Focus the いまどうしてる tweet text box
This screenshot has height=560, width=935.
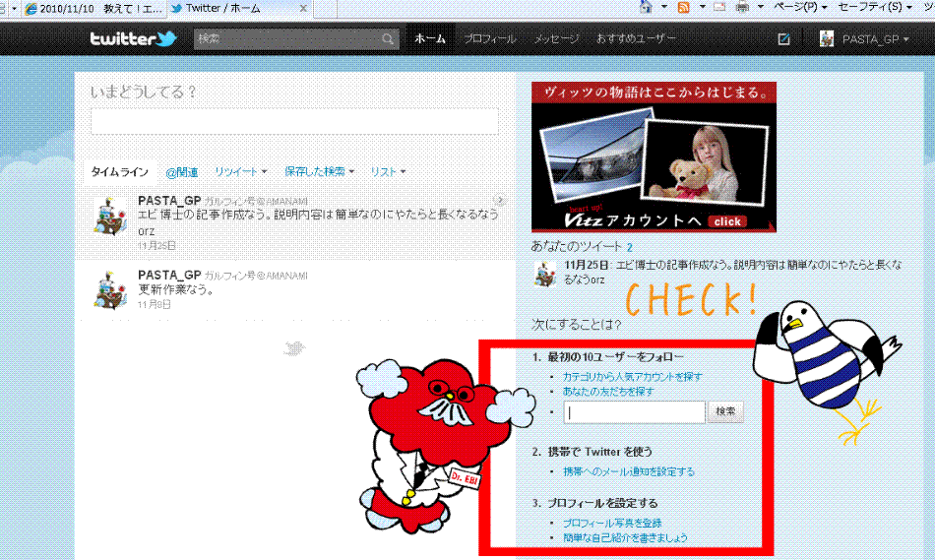294,122
